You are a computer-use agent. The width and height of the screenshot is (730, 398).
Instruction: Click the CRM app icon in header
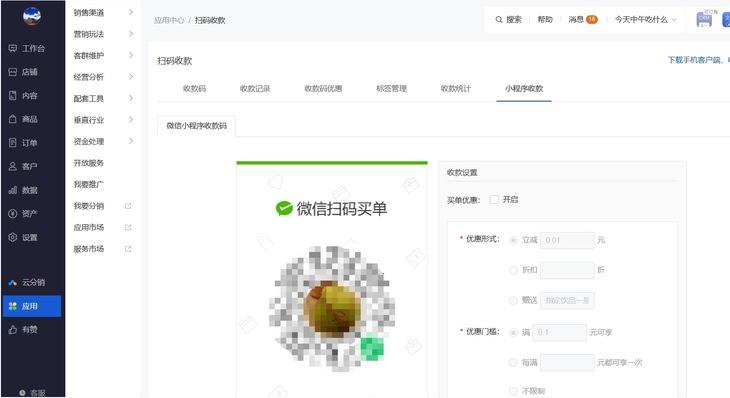pyautogui.click(x=704, y=19)
